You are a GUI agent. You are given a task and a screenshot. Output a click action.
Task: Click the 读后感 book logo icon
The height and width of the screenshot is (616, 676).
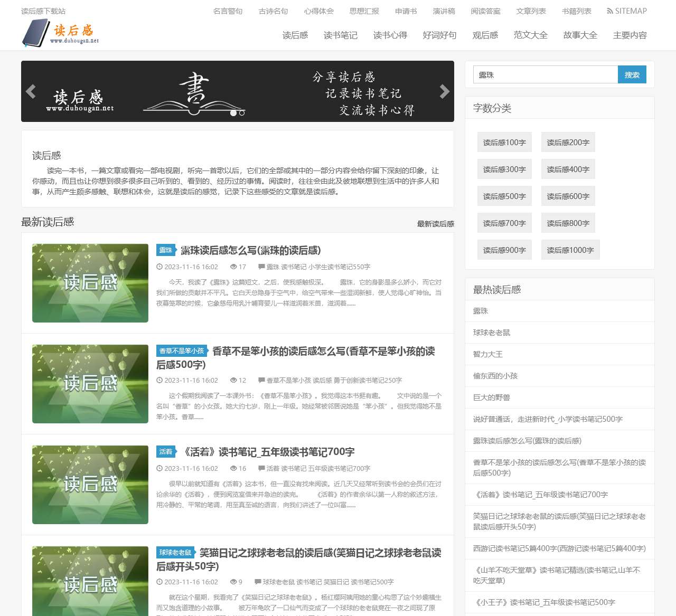35,33
